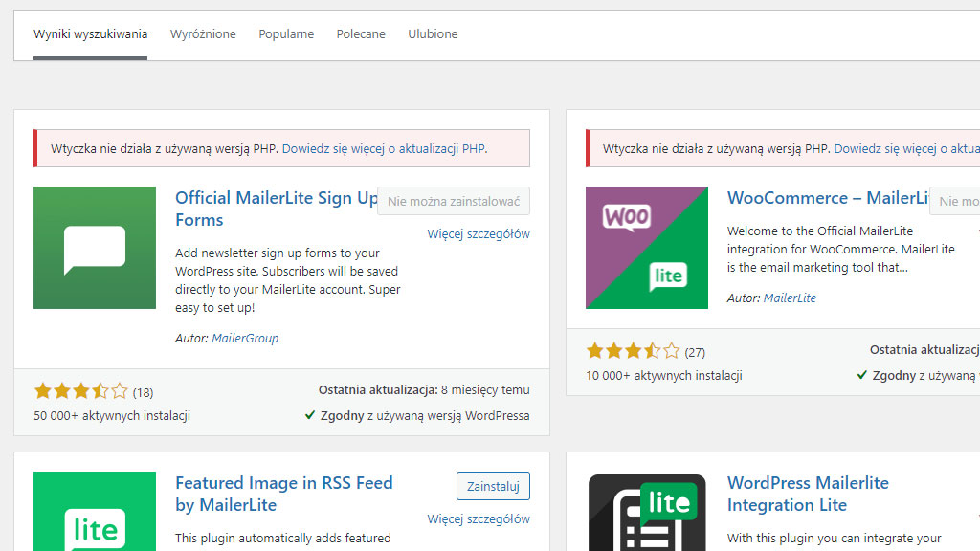This screenshot has width=980, height=551.
Task: Click the star rating with 27 reviews
Action: point(634,351)
